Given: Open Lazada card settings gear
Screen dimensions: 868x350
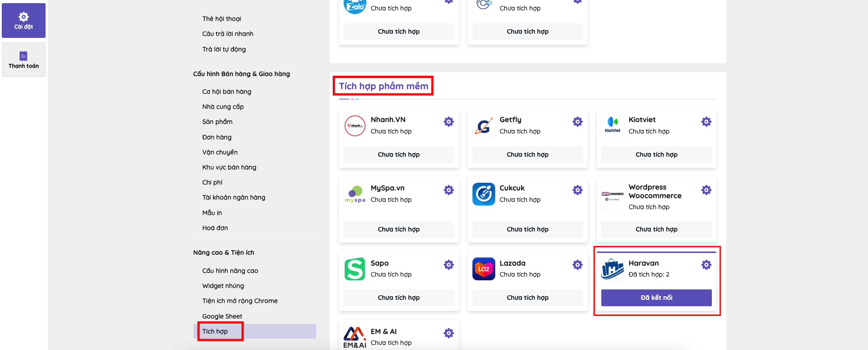Looking at the screenshot, I should (577, 265).
